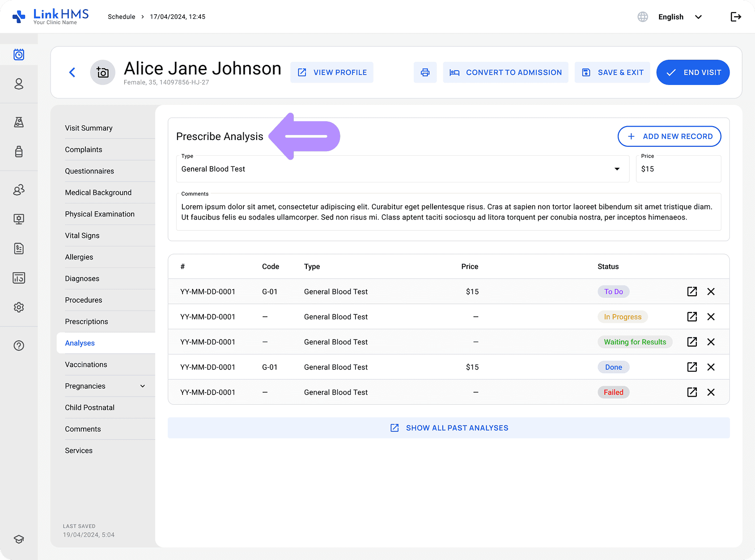This screenshot has width=755, height=560.
Task: Expand the Pregnancies section
Action: coord(143,386)
